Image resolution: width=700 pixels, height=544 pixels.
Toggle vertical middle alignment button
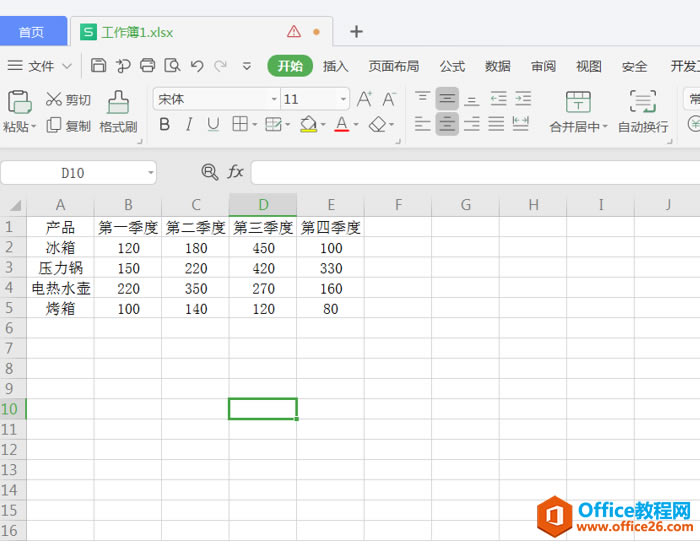[x=447, y=99]
